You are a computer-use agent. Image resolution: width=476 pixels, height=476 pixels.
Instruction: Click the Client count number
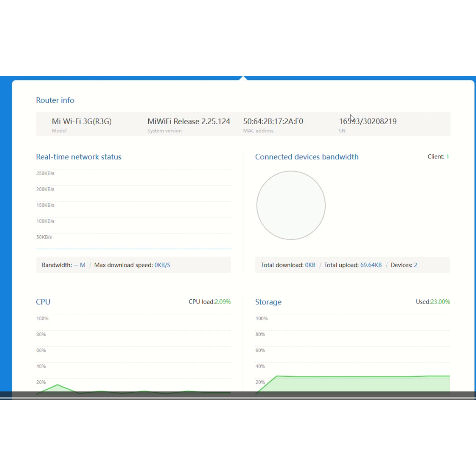pyautogui.click(x=448, y=157)
